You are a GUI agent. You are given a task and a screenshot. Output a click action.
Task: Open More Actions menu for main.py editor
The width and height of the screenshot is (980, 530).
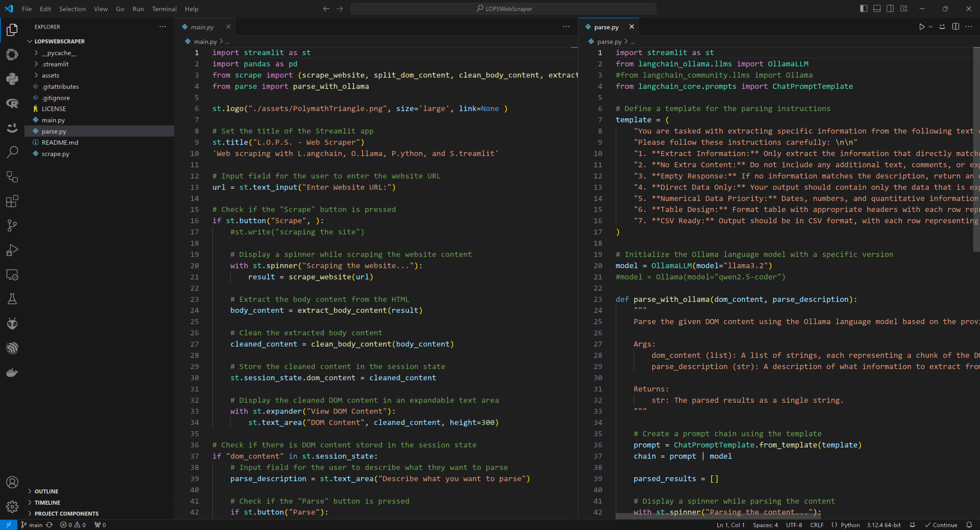pyautogui.click(x=566, y=27)
